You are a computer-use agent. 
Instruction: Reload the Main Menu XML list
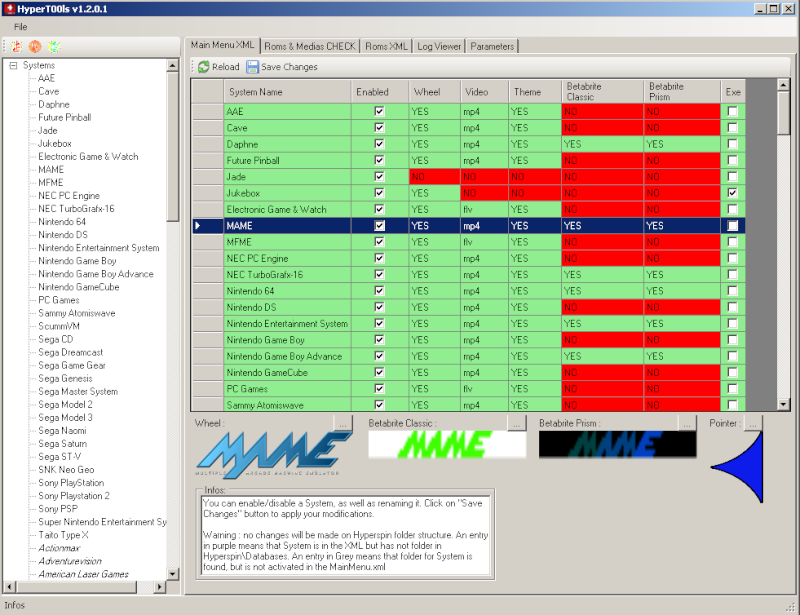coord(218,67)
